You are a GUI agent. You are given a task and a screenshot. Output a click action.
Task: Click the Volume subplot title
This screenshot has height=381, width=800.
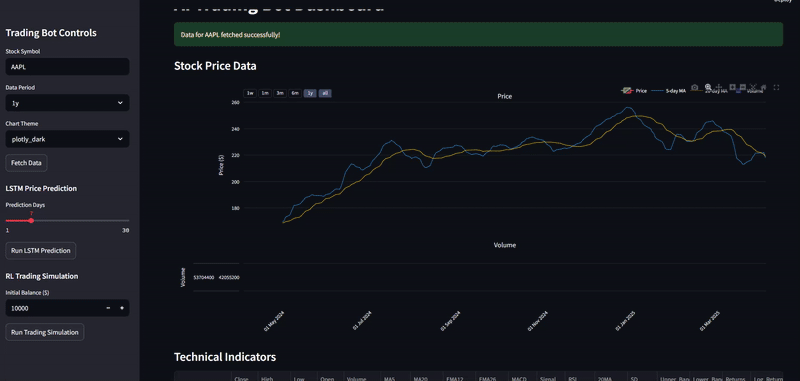coord(505,245)
